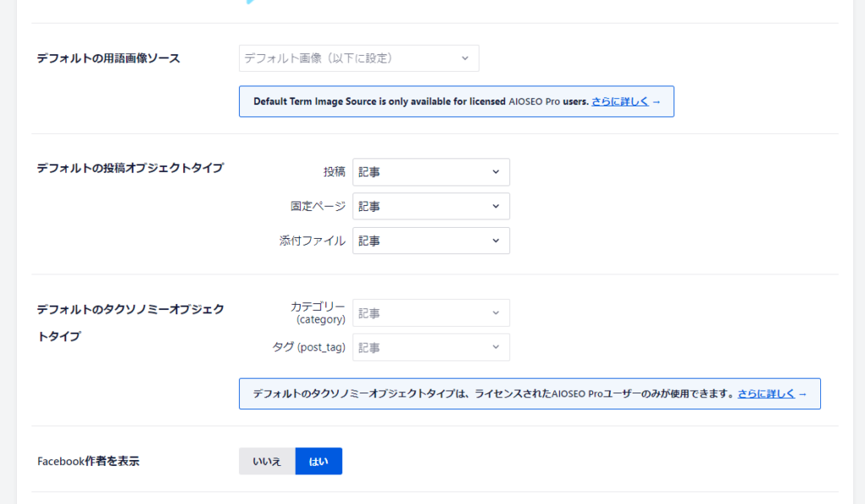Click the chevron arrow in the 投稿 dropdown

coord(496,172)
